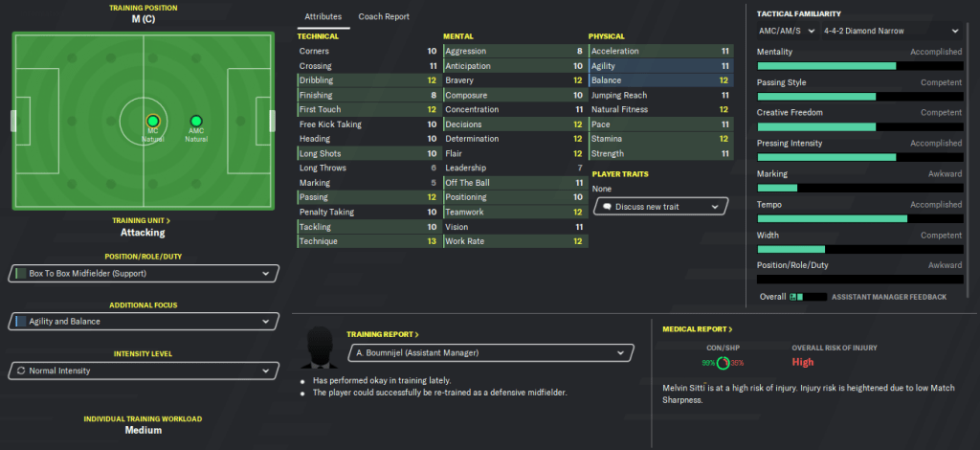Switch to the Coach Report tab

(x=384, y=17)
